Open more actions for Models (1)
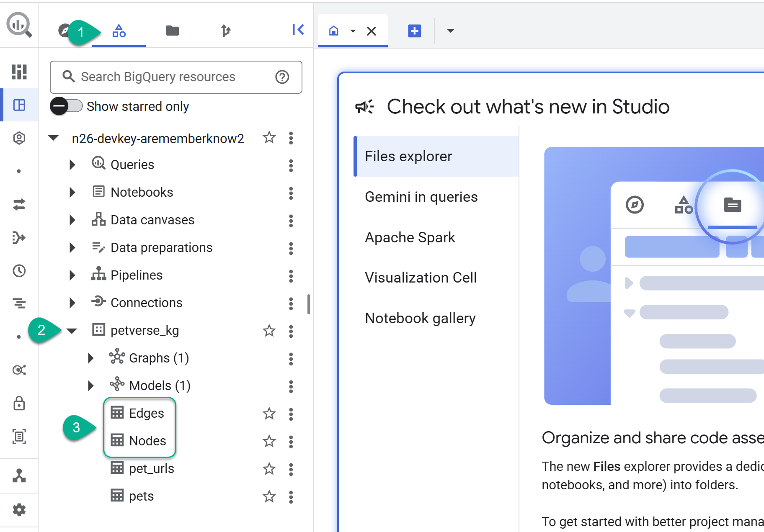 (291, 386)
